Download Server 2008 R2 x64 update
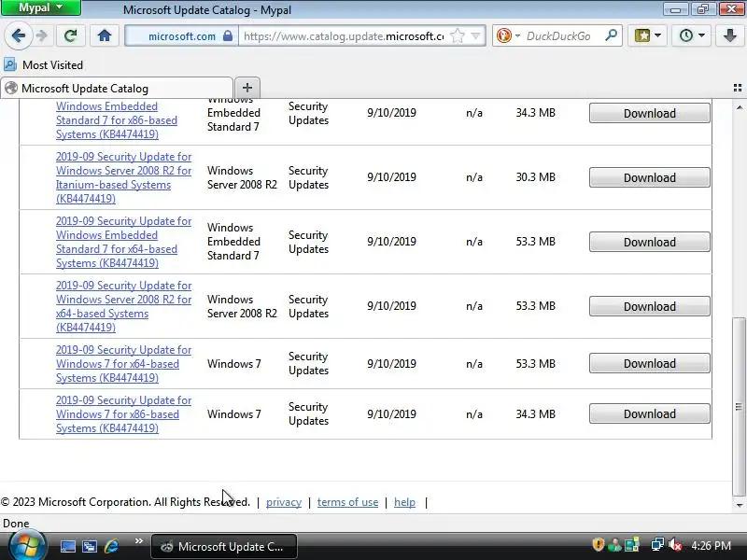 pyautogui.click(x=649, y=306)
